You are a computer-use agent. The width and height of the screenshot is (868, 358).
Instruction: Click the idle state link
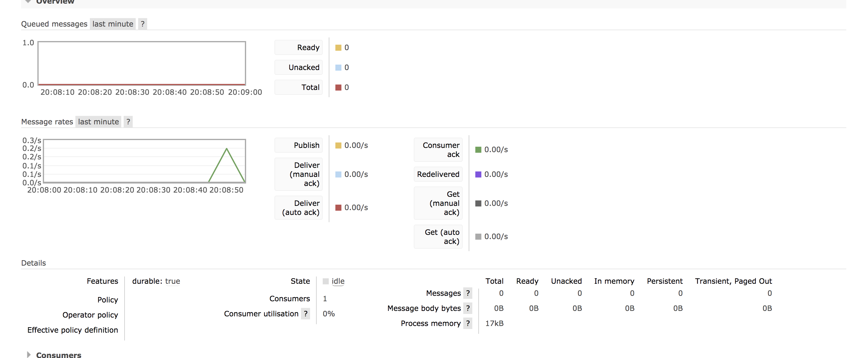[x=338, y=281]
